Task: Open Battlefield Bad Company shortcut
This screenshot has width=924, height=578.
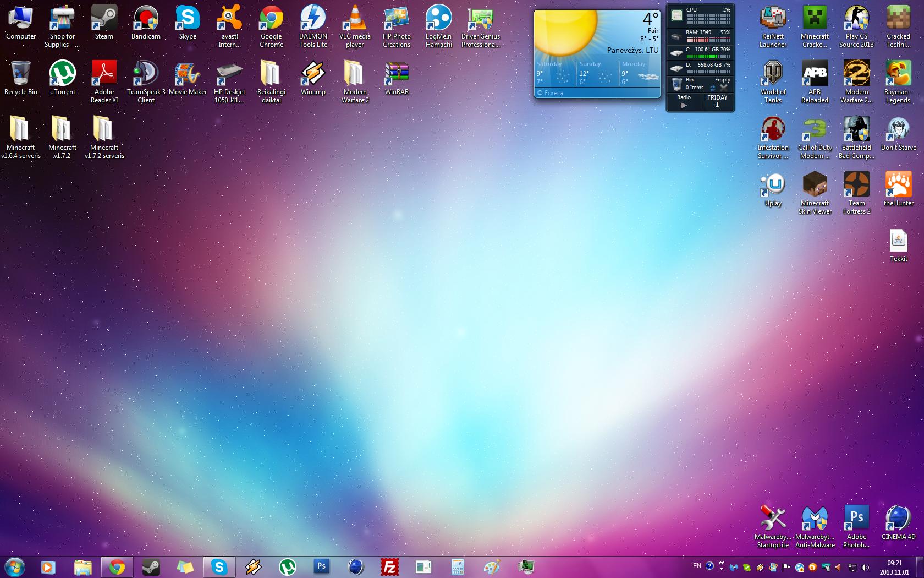Action: [856, 137]
